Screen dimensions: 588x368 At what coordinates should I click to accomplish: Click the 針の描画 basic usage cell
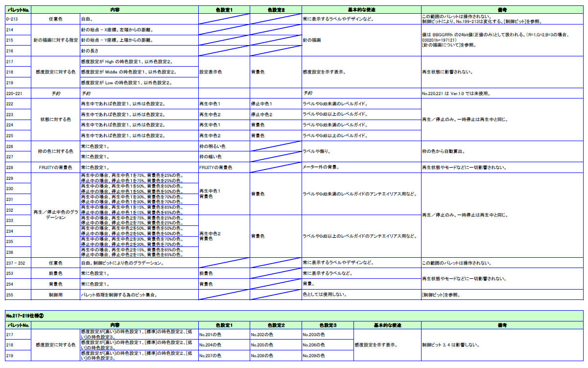coord(361,40)
